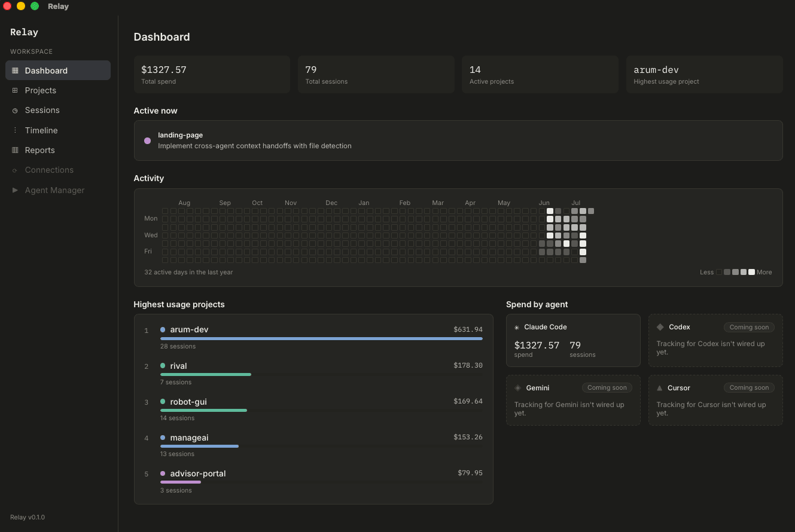Screen dimensions: 795x532
Task: Click the blue dot beside manageai
Action: coord(163,438)
